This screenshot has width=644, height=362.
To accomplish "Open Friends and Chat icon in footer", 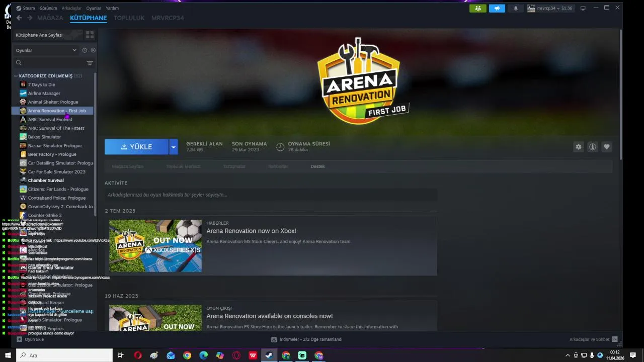I will tap(615, 339).
